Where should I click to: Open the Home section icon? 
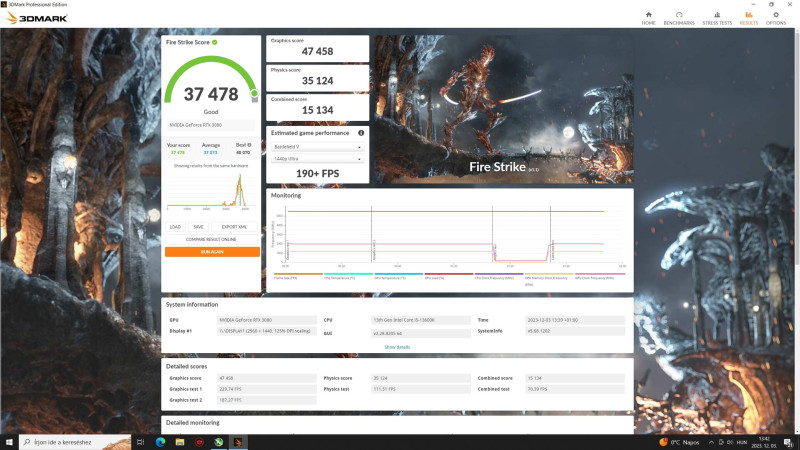click(648, 15)
